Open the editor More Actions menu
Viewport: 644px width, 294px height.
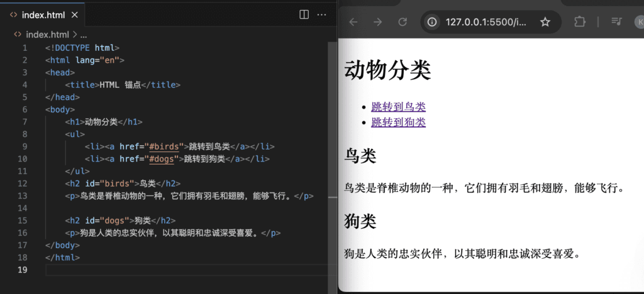coord(321,14)
